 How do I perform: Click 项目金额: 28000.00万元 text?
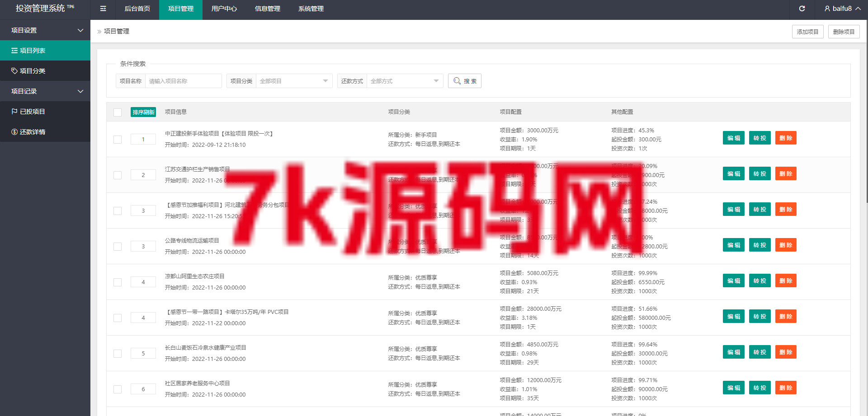[531, 309]
